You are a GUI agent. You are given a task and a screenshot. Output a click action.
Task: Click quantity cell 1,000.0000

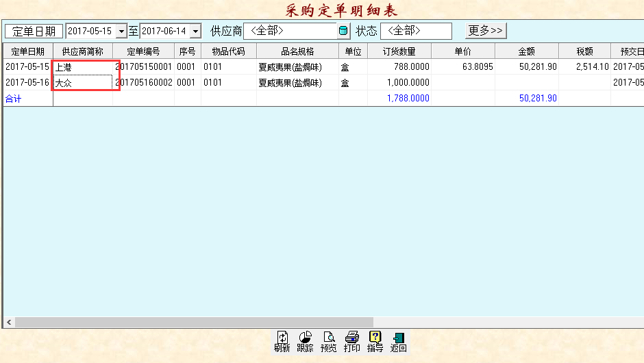point(399,83)
